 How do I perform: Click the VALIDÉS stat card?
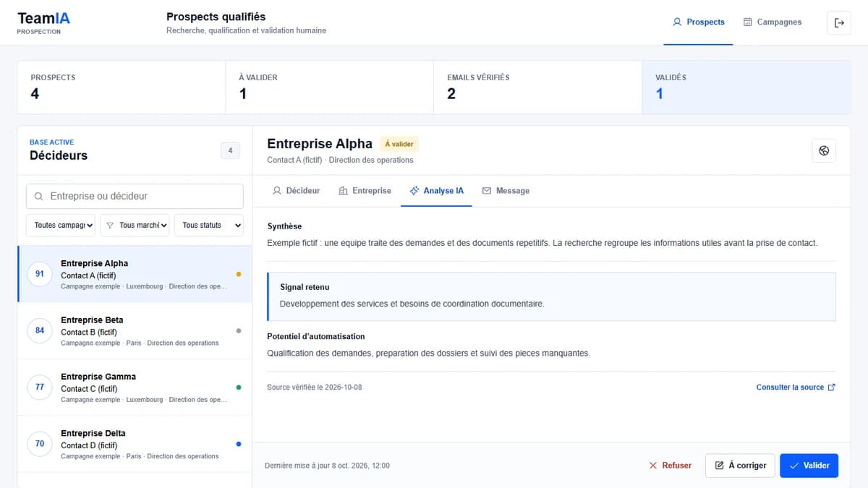(746, 87)
